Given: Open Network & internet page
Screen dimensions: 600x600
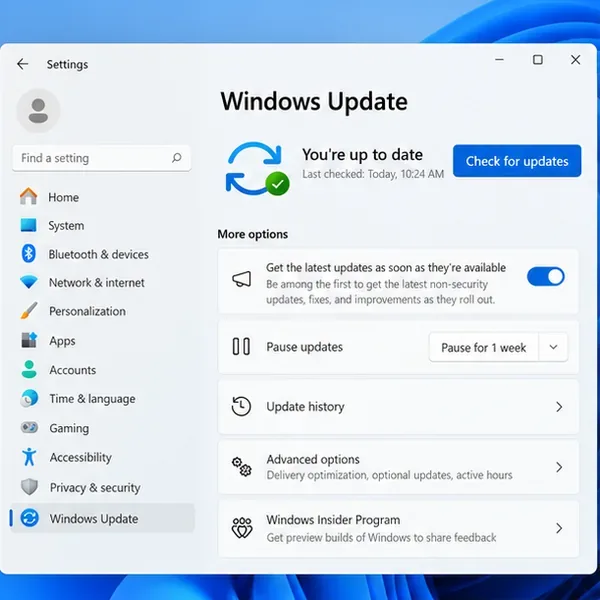Looking at the screenshot, I should pos(96,282).
